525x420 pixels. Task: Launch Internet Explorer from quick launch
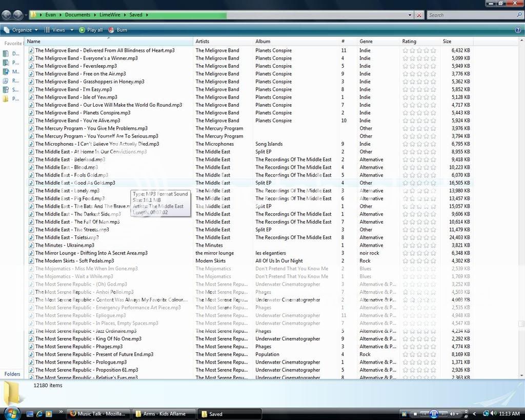pyautogui.click(x=39, y=414)
